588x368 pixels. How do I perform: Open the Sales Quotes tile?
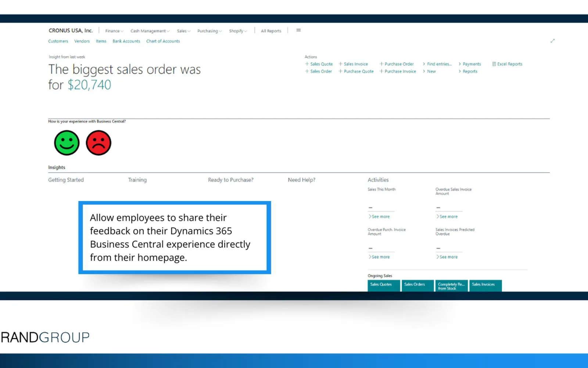(384, 286)
